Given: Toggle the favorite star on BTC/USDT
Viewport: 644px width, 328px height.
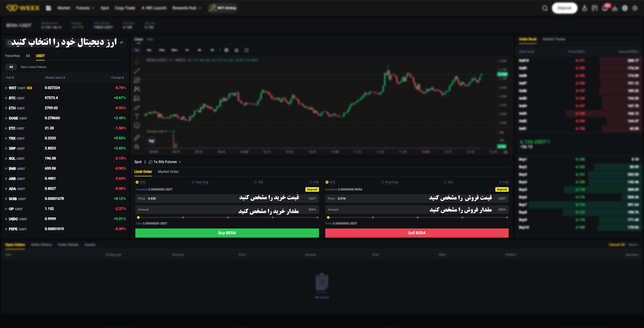Looking at the screenshot, I should (x=6, y=98).
